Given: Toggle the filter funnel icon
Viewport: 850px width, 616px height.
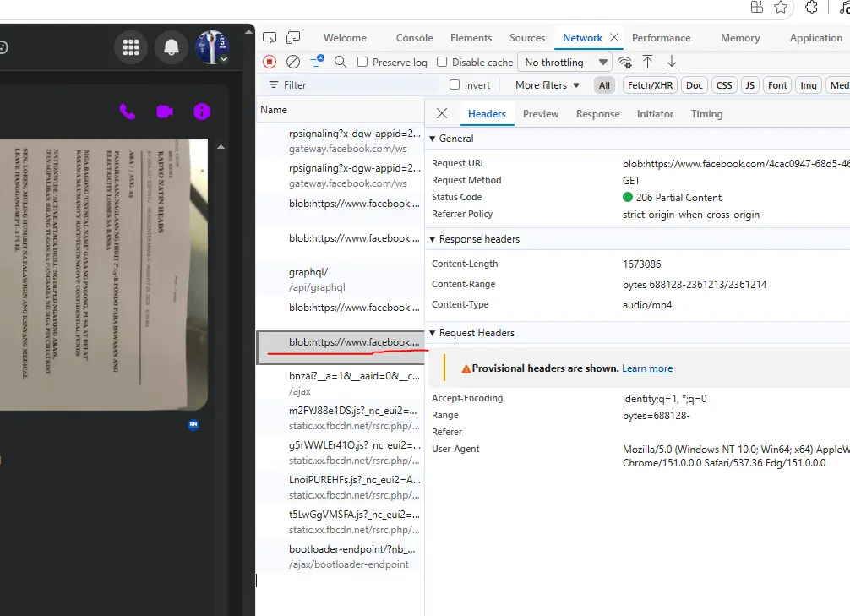Looking at the screenshot, I should pyautogui.click(x=317, y=62).
